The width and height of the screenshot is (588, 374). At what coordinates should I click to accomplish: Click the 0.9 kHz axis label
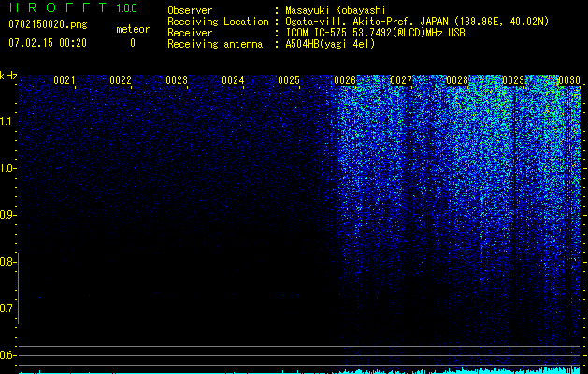[x=7, y=215]
